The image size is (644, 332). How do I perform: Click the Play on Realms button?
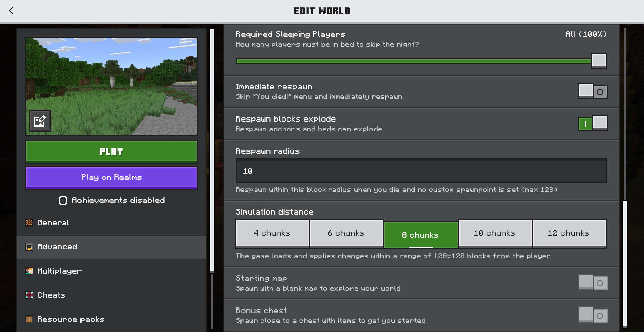tap(111, 178)
